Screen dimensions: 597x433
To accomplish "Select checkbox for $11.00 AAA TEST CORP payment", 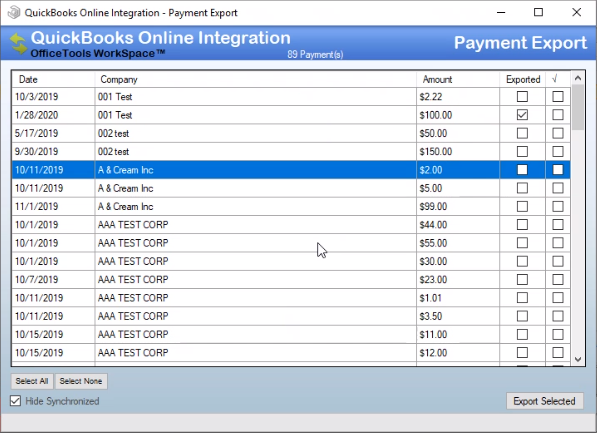I will click(x=558, y=334).
